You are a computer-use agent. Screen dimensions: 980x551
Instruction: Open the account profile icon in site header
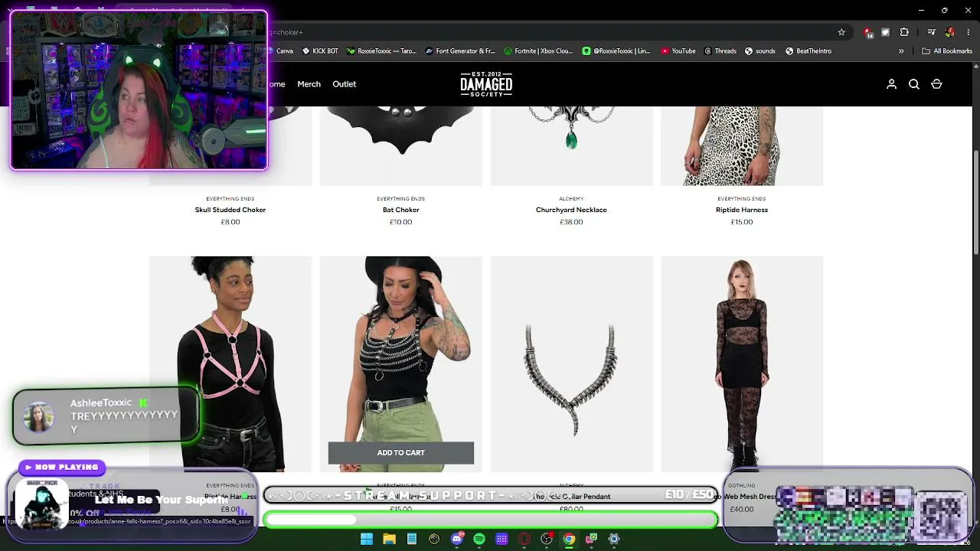pyautogui.click(x=891, y=84)
